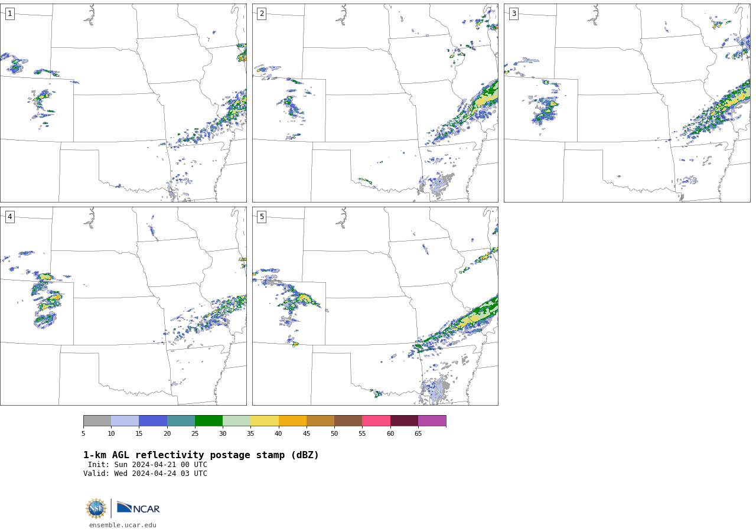Click the tan 45-50 dBZ swatch
756x532 pixels.
(320, 421)
